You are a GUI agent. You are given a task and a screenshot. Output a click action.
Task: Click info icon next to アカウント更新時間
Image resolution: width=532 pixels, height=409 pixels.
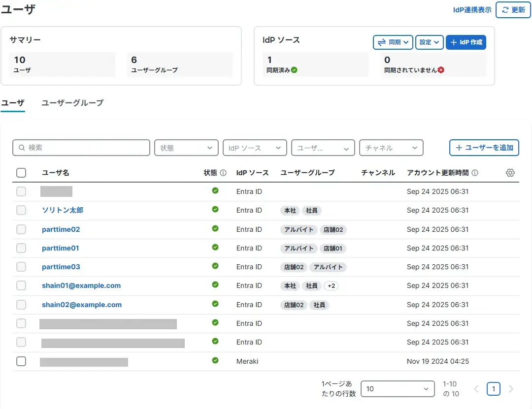point(475,173)
